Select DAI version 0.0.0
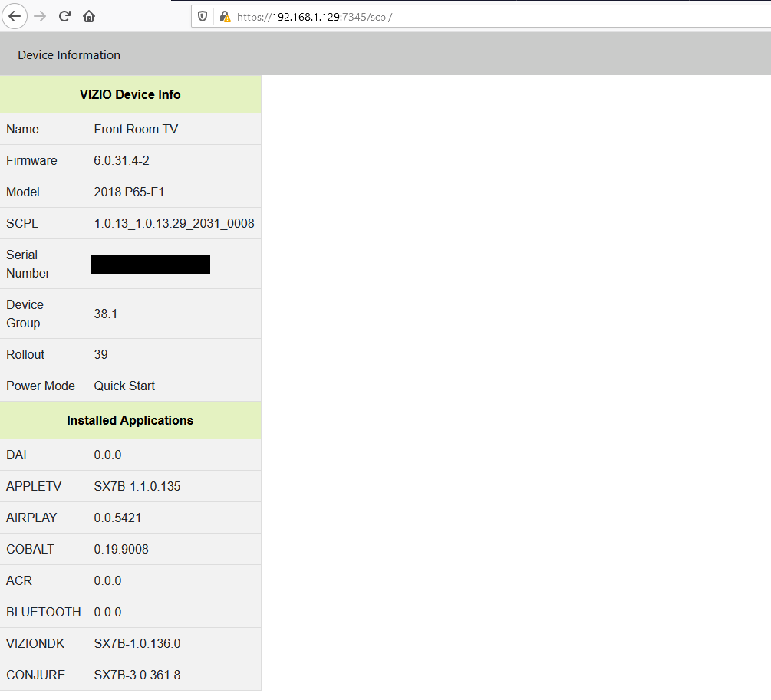This screenshot has height=700, width=771. 107,455
